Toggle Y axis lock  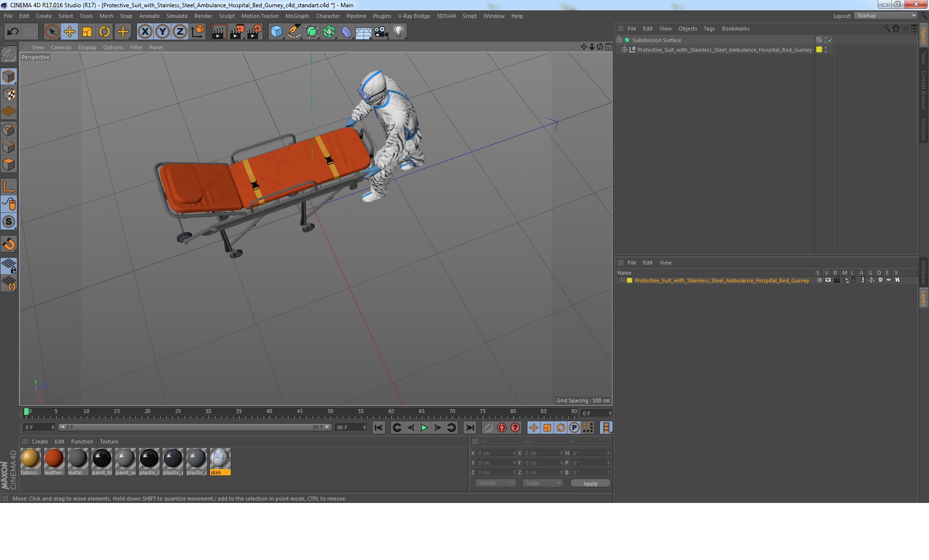pos(163,32)
